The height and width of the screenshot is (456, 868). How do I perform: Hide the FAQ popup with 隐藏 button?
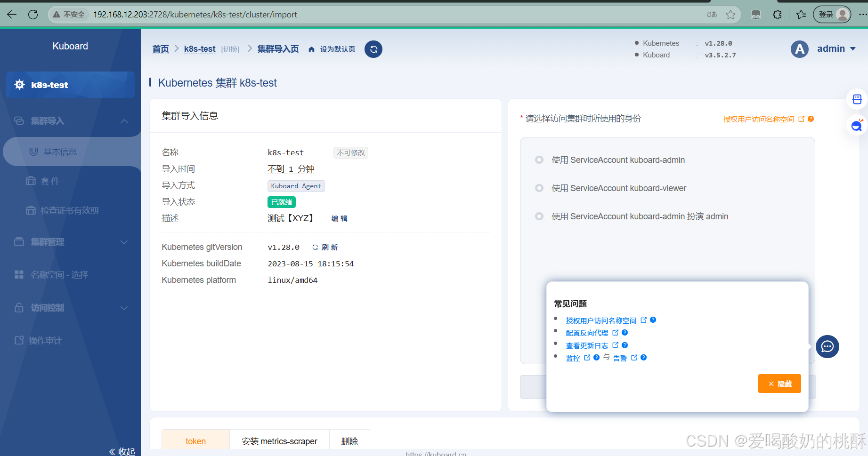pos(779,384)
